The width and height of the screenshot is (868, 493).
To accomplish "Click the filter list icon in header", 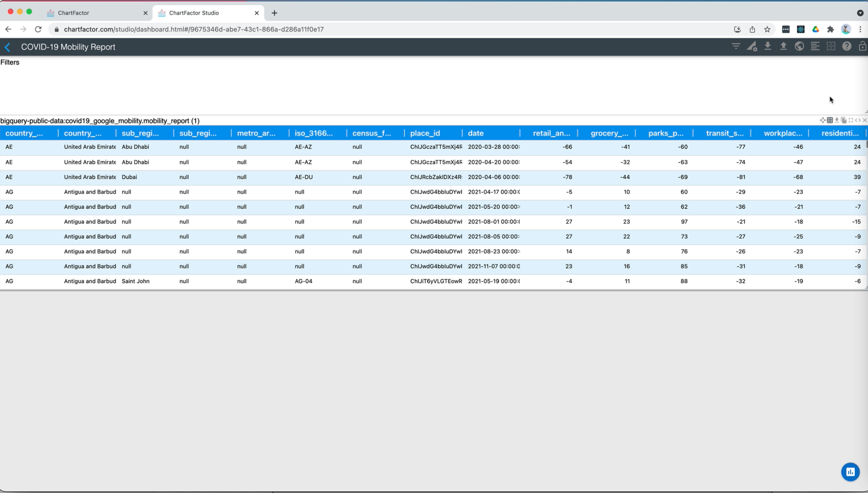I will (736, 46).
